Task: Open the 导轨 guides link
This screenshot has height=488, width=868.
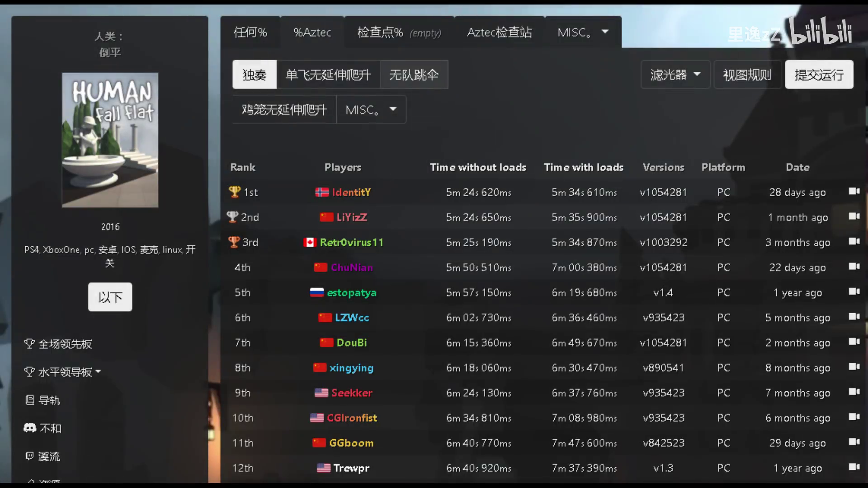Action: 49,400
